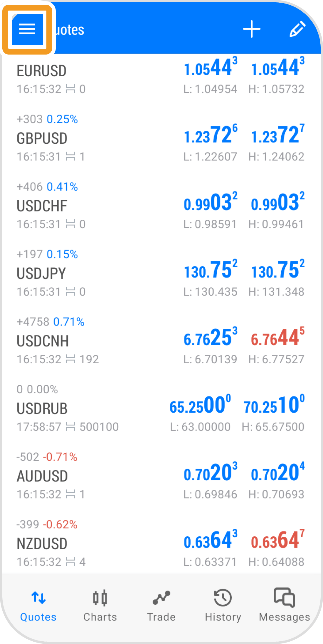Switch to the Charts tab label
The height and width of the screenshot is (644, 323).
click(100, 617)
